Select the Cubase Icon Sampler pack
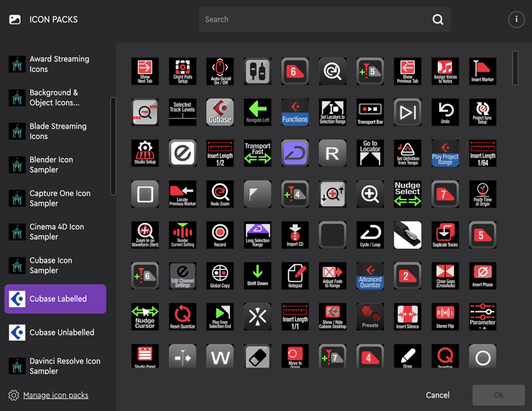This screenshot has height=411, width=532. (55, 265)
